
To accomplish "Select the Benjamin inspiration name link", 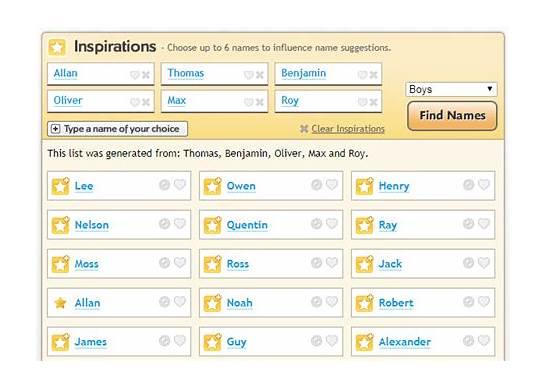I will pos(304,73).
